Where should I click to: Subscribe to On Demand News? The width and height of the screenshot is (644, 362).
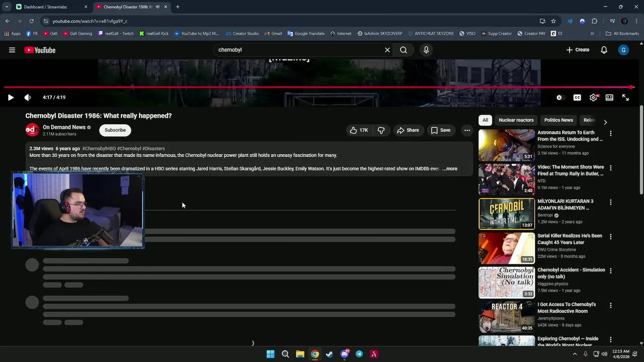(x=115, y=130)
